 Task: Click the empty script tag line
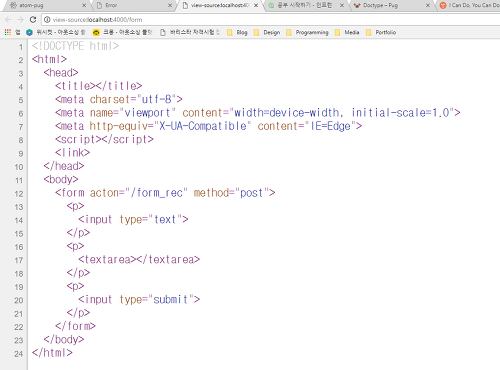(104, 139)
